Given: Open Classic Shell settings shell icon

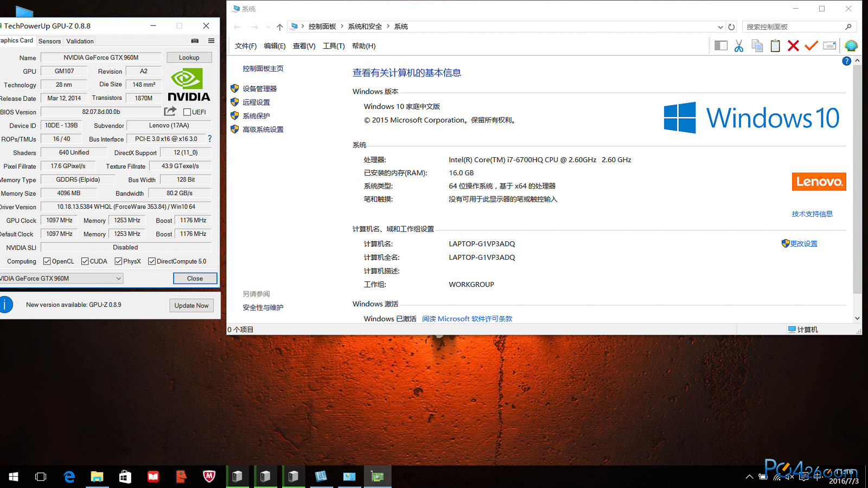Looking at the screenshot, I should pos(851,46).
